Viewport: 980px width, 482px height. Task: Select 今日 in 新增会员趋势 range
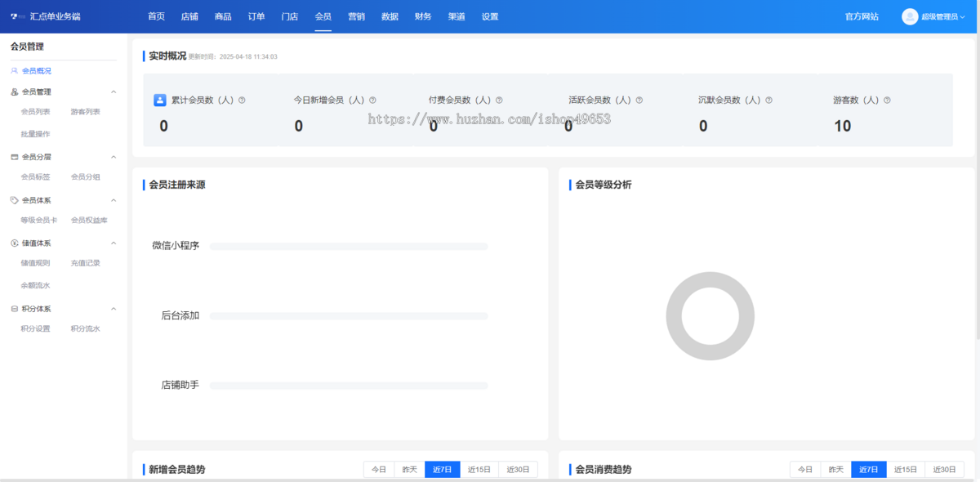tap(379, 470)
